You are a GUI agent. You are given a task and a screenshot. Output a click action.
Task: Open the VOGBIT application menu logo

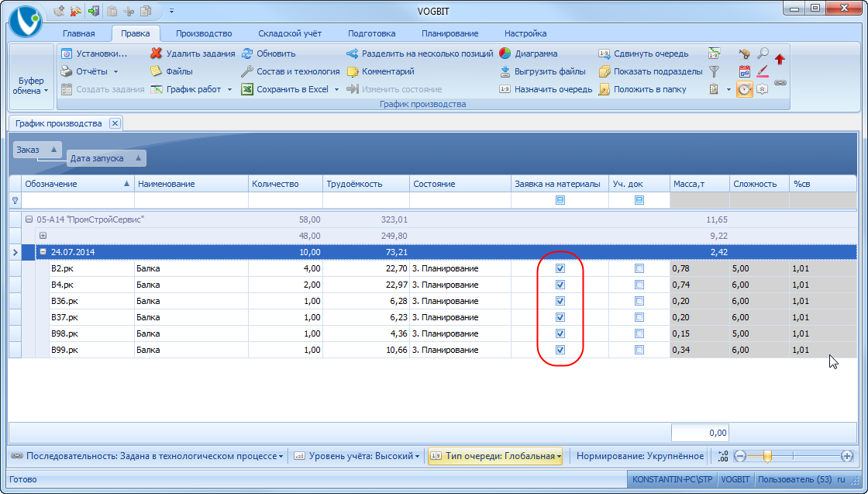pyautogui.click(x=26, y=22)
